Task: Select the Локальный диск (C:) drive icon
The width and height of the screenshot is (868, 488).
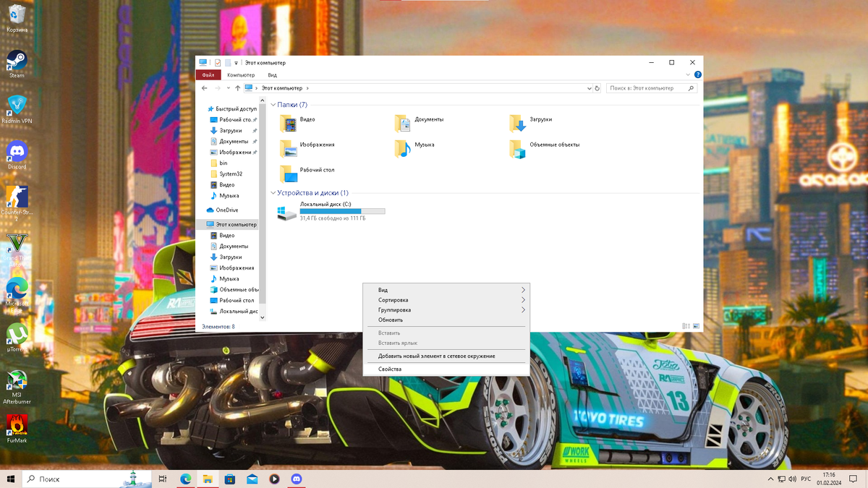Action: click(x=286, y=212)
